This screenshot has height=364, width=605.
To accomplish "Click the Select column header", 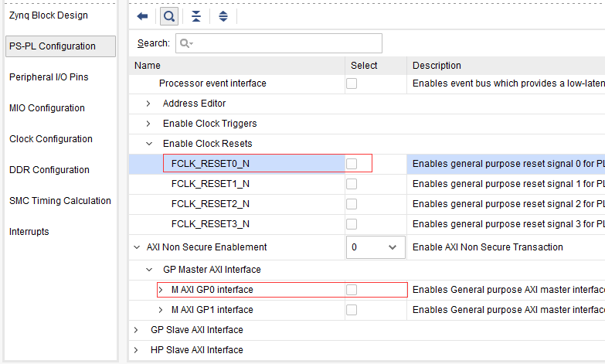I will tap(376, 66).
